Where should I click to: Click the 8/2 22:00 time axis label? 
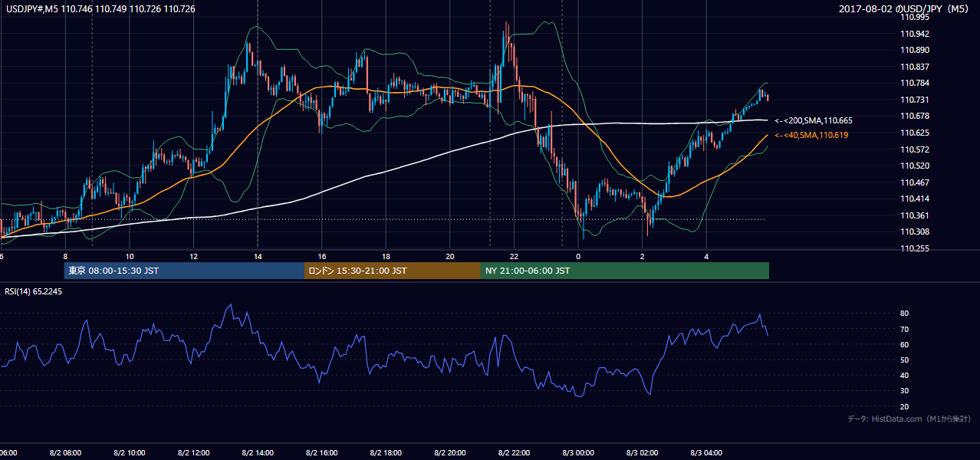pyautogui.click(x=514, y=452)
